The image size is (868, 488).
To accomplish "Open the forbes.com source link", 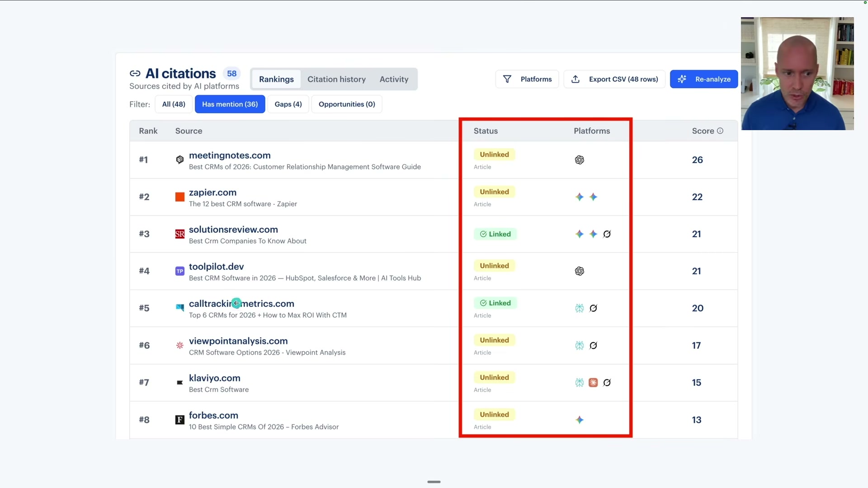I will [213, 415].
